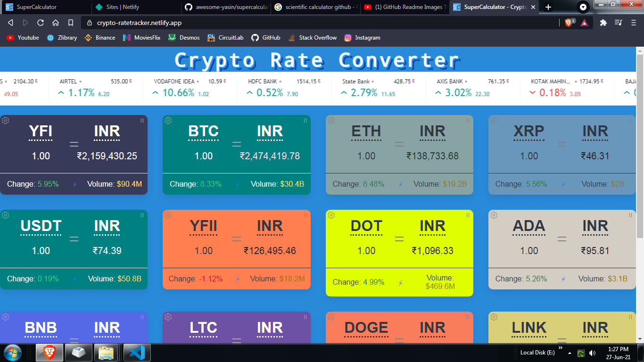This screenshot has height=362, width=644.
Task: Open Visual Studio Code from the taskbar
Action: point(137,353)
